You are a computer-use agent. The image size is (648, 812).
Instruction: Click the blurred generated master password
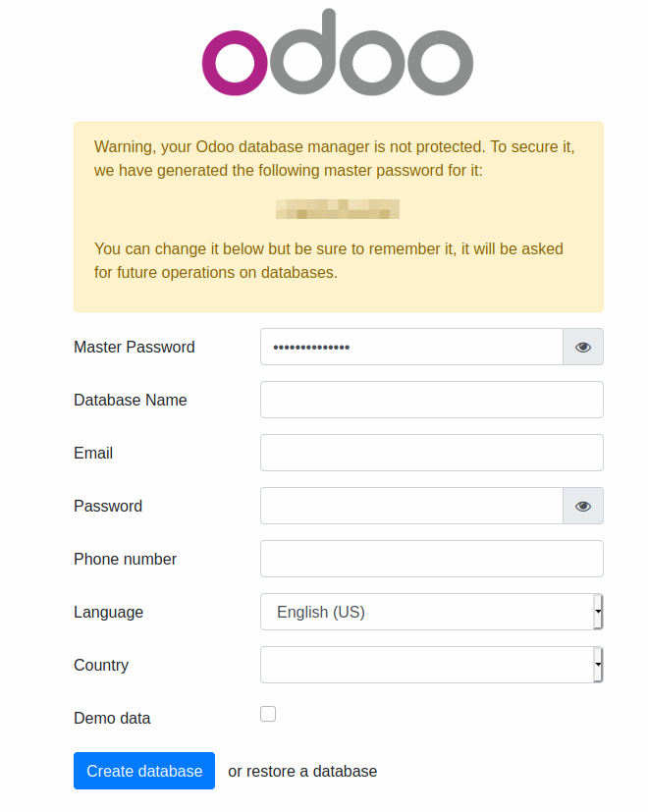click(x=338, y=208)
